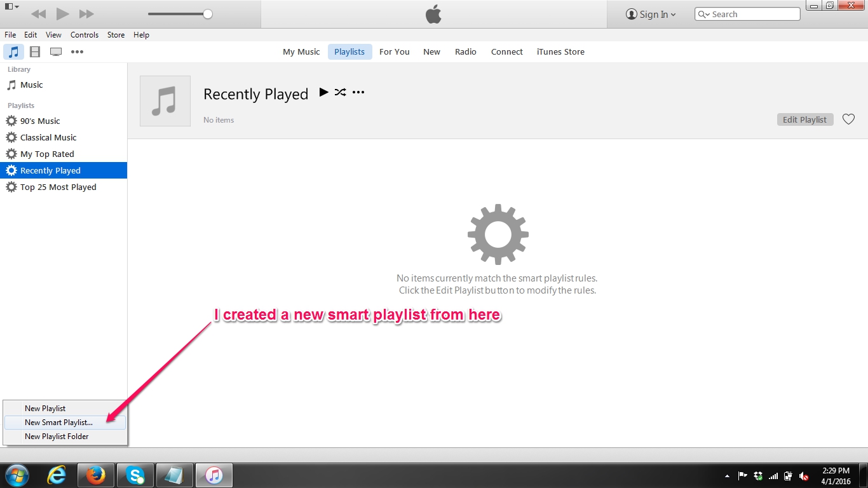This screenshot has height=488, width=868.
Task: Open the notepad app taskbar icon
Action: 174,475
